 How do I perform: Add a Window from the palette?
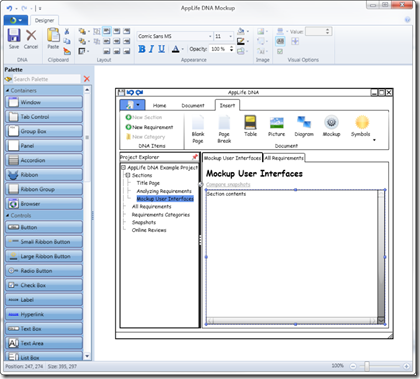point(44,102)
